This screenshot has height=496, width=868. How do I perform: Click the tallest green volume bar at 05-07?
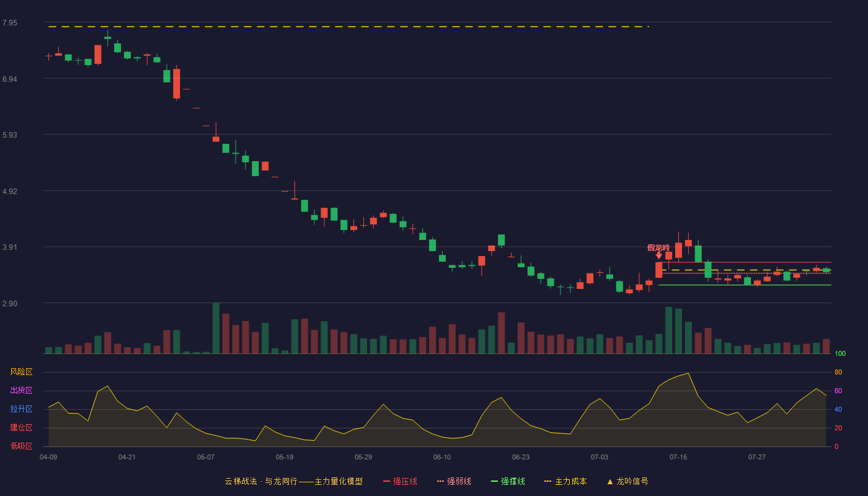pyautogui.click(x=216, y=328)
